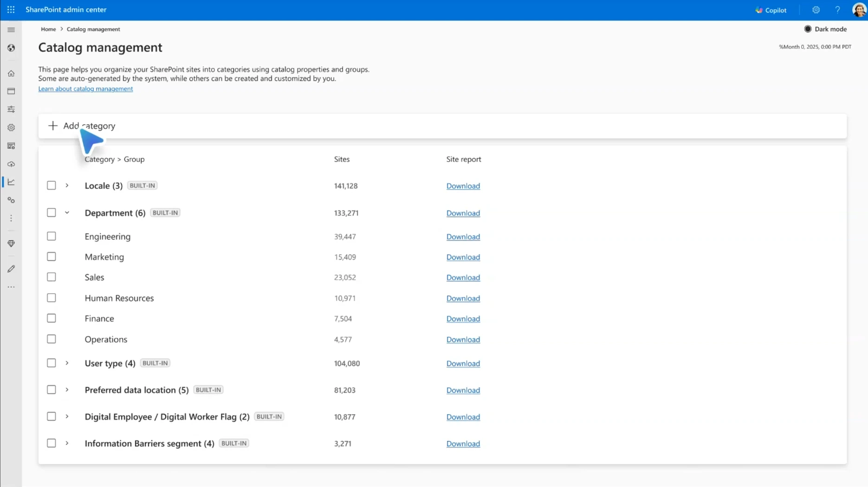Select the Sales group checkbox
Screen dimensions: 868x487
(52, 277)
